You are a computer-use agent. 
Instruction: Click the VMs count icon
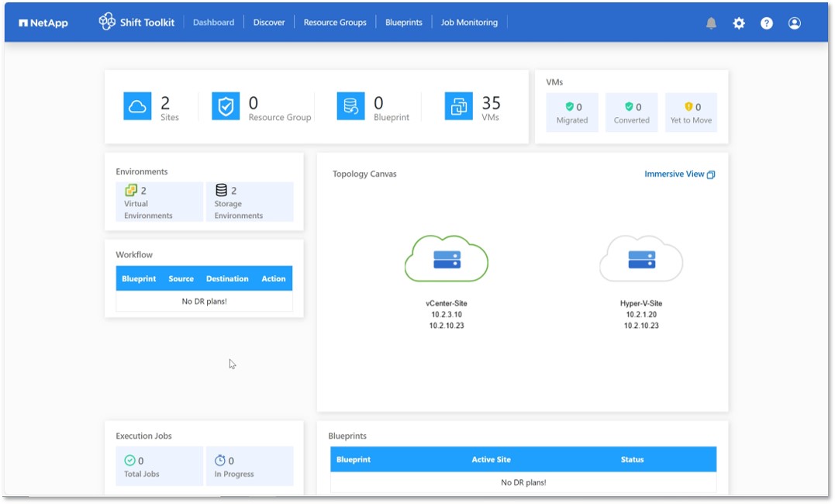pyautogui.click(x=458, y=106)
